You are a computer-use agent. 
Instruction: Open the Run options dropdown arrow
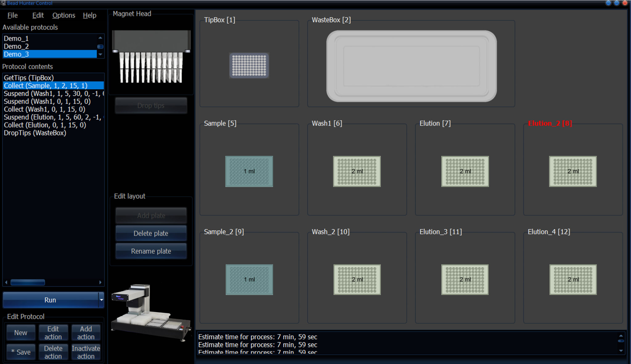pos(101,300)
